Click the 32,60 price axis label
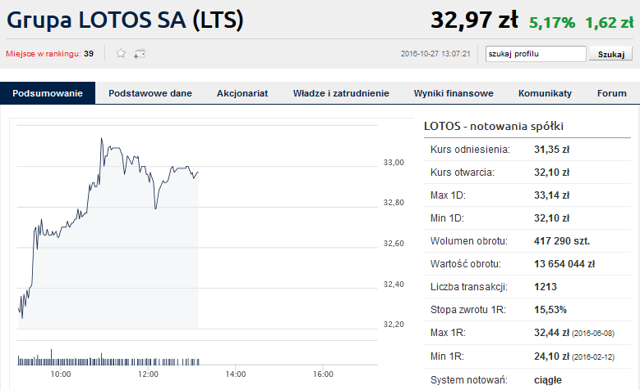The height and width of the screenshot is (390, 640). point(393,243)
